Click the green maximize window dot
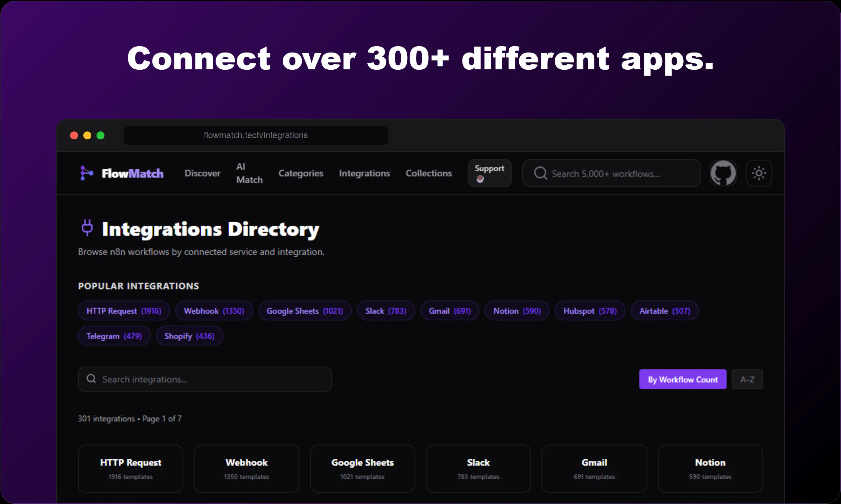The width and height of the screenshot is (841, 504). click(100, 135)
